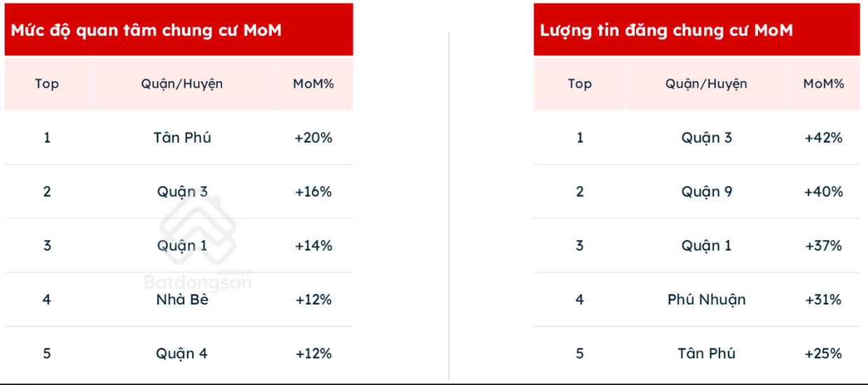Click the +31% value for Phú Nhuận

point(823,300)
